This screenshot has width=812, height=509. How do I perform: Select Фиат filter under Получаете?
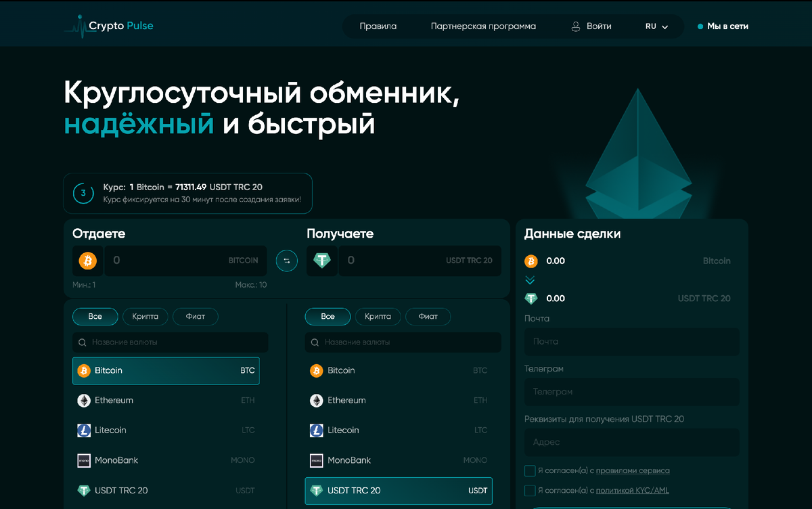pos(428,316)
